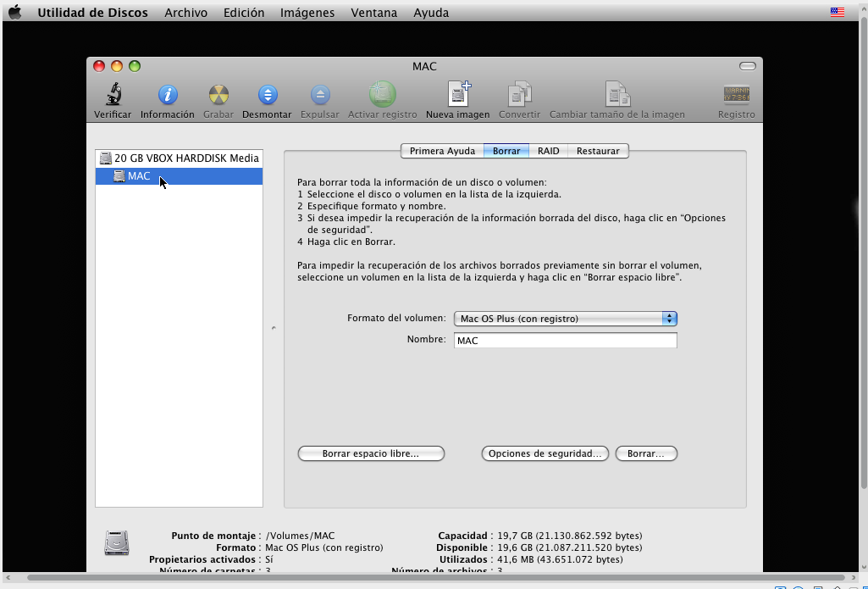Close the MAC window with red button

[99, 66]
